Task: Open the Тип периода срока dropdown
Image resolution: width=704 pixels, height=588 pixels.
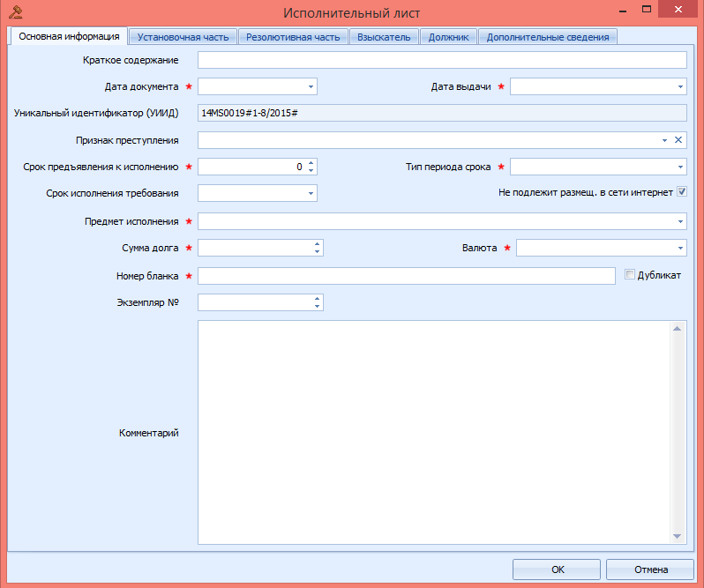Action: 680,167
